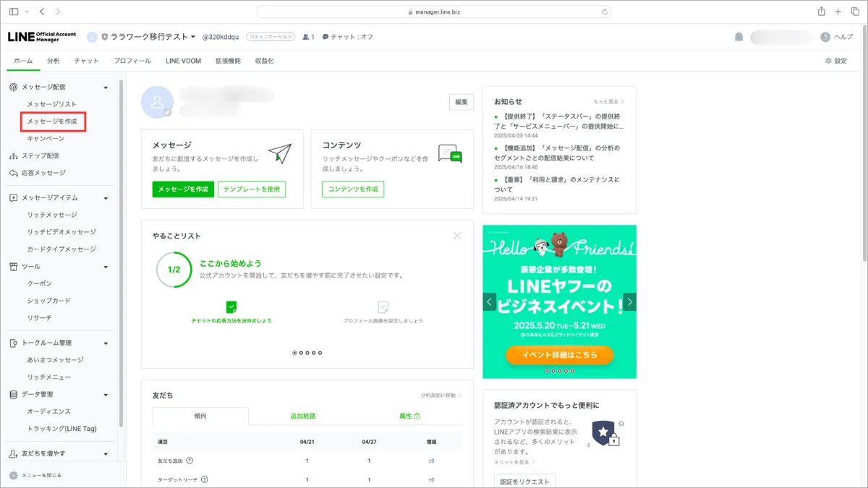This screenshot has width=868, height=488.
Task: Open the チャット tab
Action: (87, 61)
